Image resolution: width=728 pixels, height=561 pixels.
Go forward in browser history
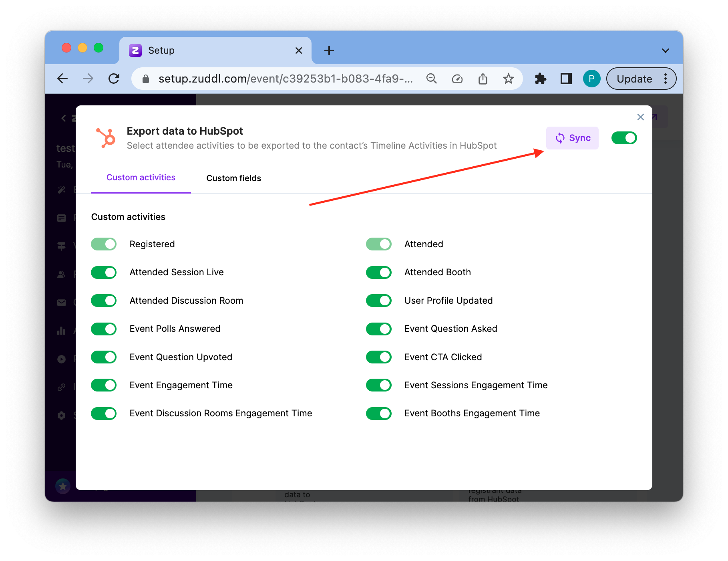click(88, 79)
